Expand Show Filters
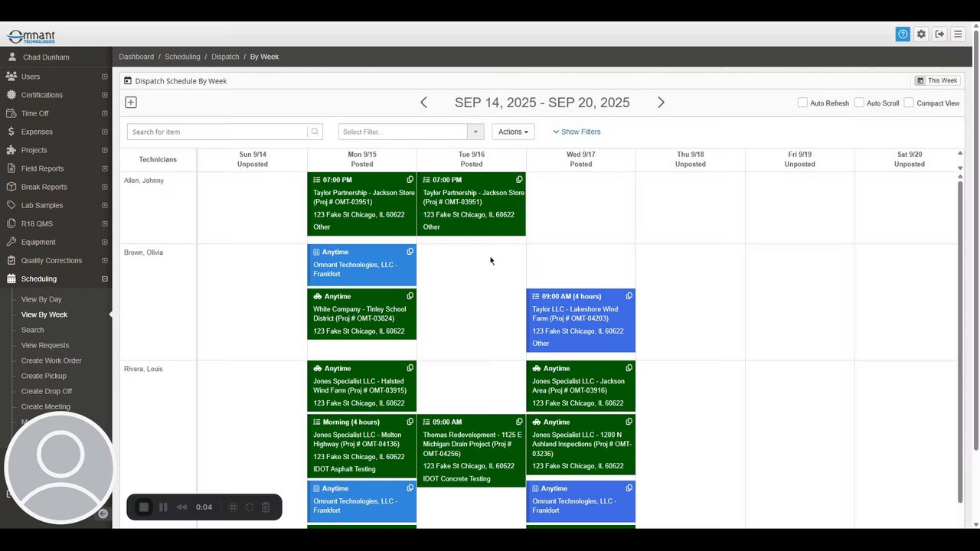 pyautogui.click(x=577, y=132)
